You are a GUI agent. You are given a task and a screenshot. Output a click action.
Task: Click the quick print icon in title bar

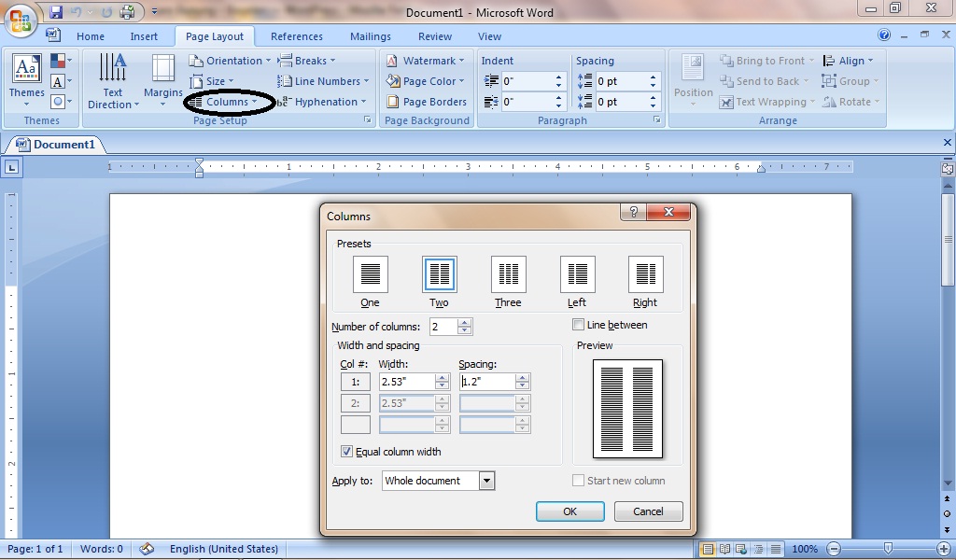127,12
